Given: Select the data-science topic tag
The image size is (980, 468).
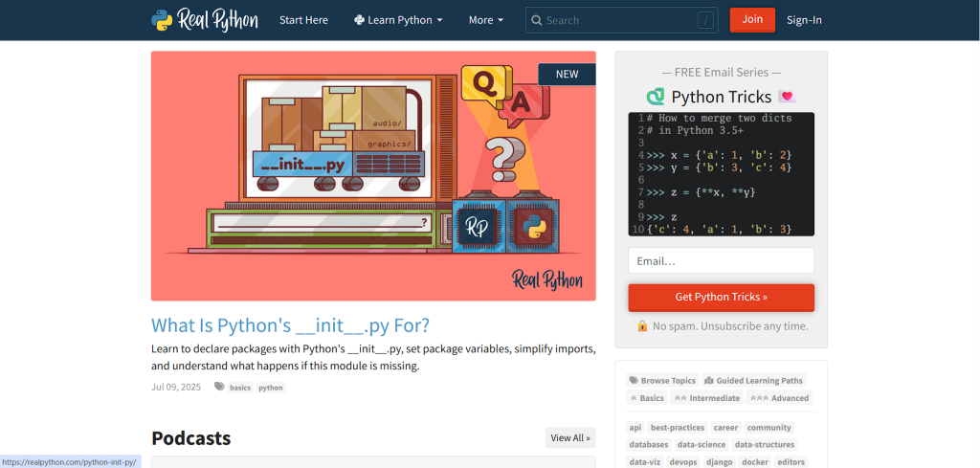Looking at the screenshot, I should 702,445.
